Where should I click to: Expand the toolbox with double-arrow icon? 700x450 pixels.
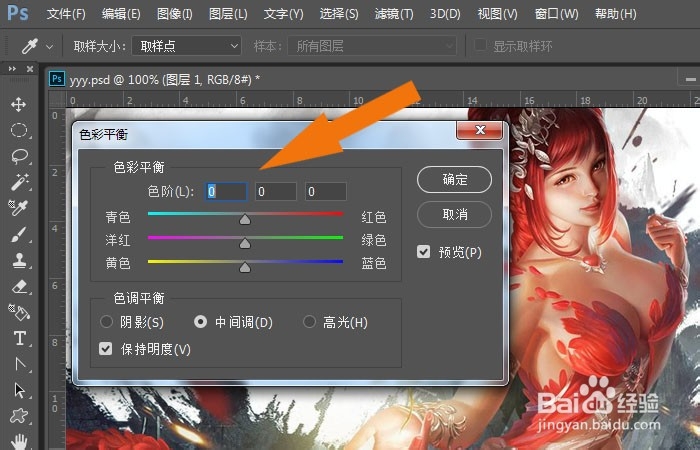[x=12, y=69]
